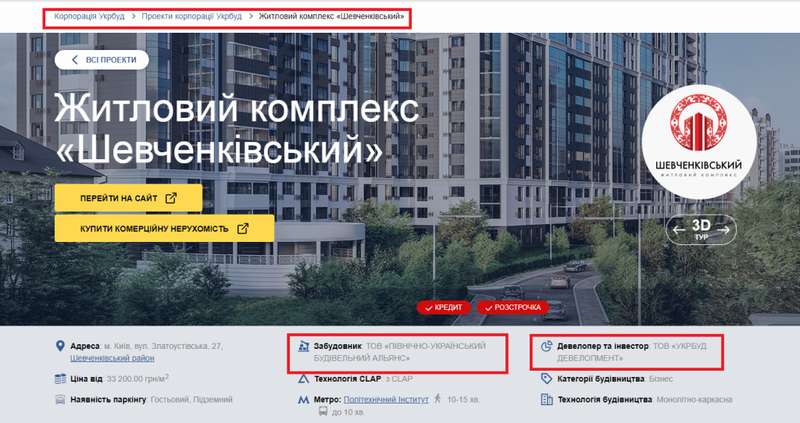This screenshot has width=800, height=423.
Task: Open the 3D тур viewer
Action: [701, 229]
